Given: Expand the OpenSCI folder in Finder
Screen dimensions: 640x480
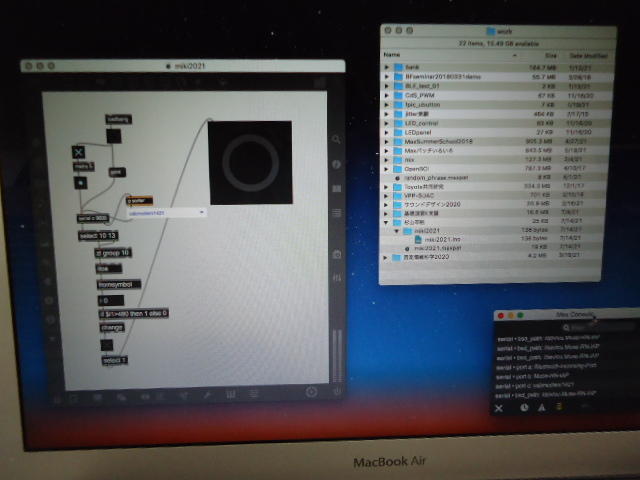Looking at the screenshot, I should [x=387, y=169].
